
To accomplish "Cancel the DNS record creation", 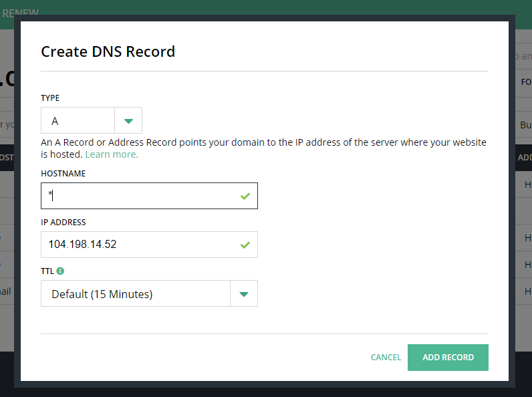I will [x=386, y=358].
